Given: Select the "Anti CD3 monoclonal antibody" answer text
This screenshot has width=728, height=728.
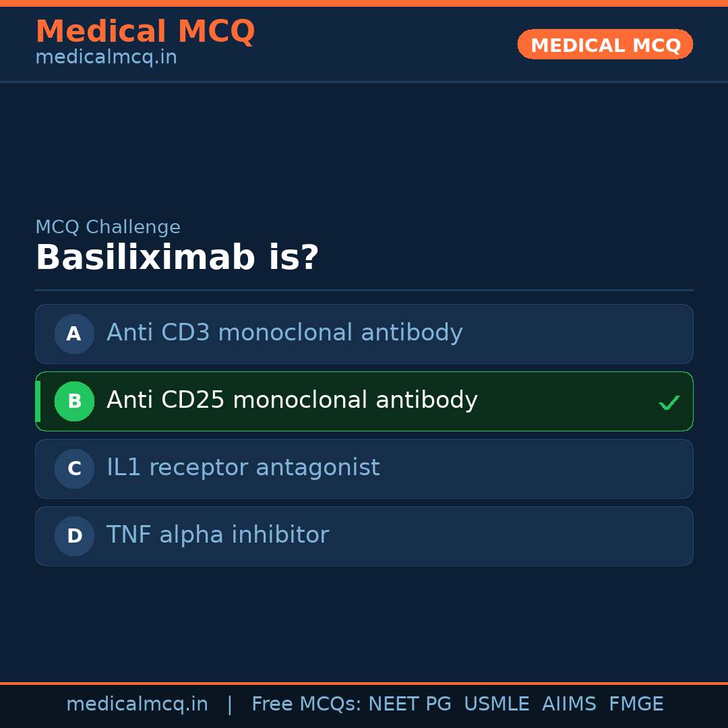Looking at the screenshot, I should click(x=284, y=333).
